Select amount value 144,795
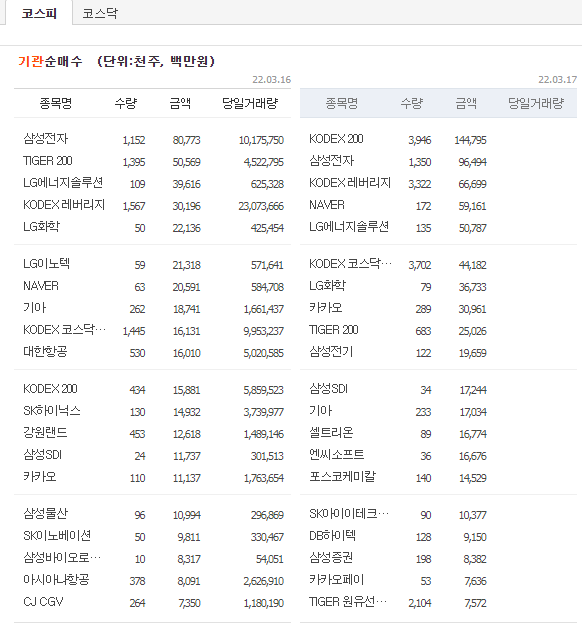Image resolution: width=582 pixels, height=631 pixels. [x=471, y=140]
